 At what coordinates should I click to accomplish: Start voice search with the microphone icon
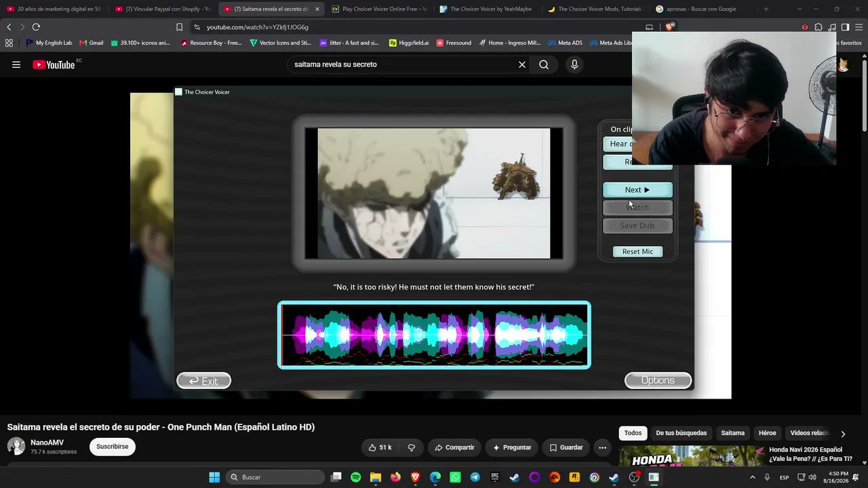point(574,64)
